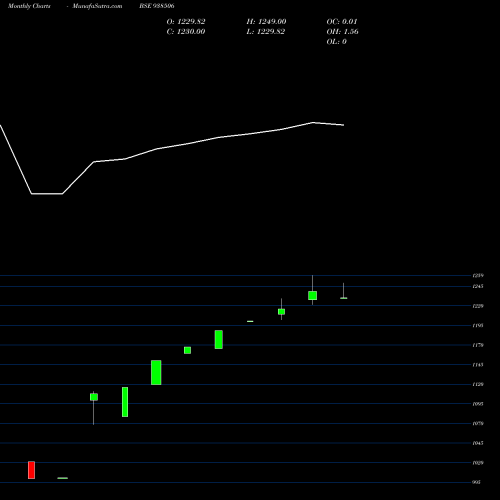The image size is (500, 500).
Task: Click the red candlestick
Action: tap(31, 470)
